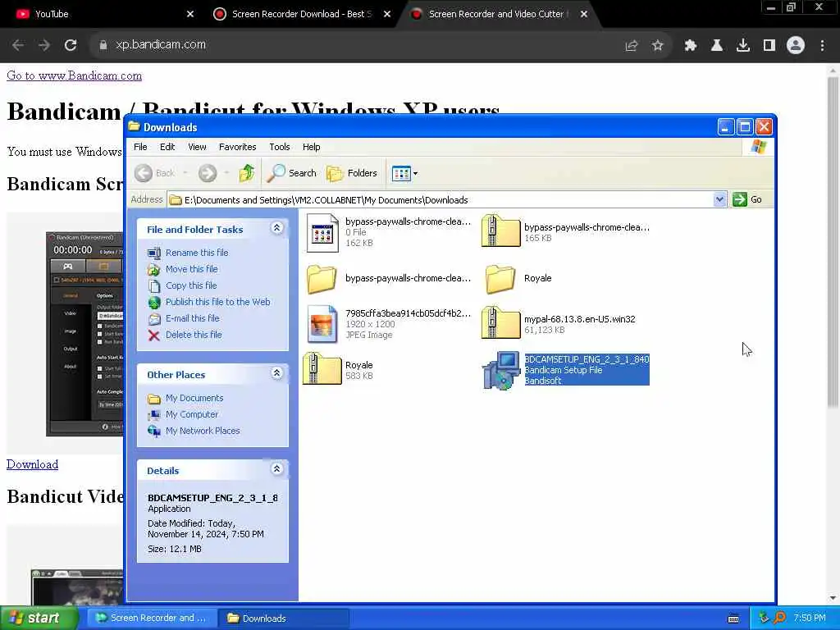The height and width of the screenshot is (630, 840).
Task: Select the Royale folder icon
Action: (500, 279)
